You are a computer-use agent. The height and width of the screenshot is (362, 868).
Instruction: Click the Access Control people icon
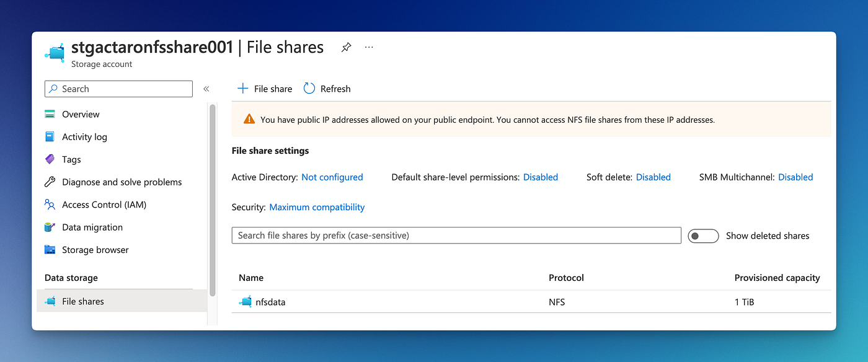click(x=50, y=205)
